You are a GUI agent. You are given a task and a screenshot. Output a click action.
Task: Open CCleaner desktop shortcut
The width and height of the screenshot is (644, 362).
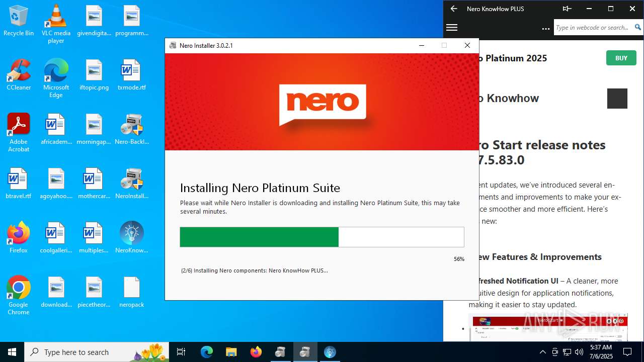click(19, 74)
